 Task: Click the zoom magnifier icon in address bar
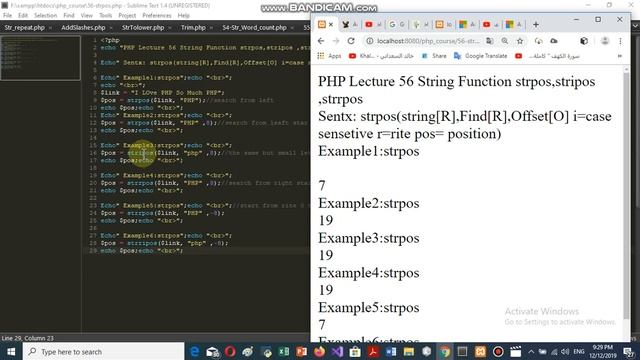(505, 41)
